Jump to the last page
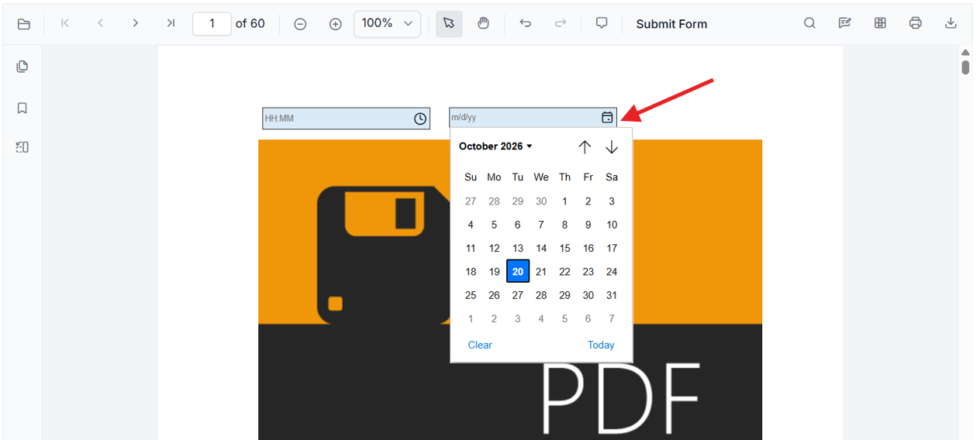This screenshot has height=440, width=980. click(x=171, y=23)
